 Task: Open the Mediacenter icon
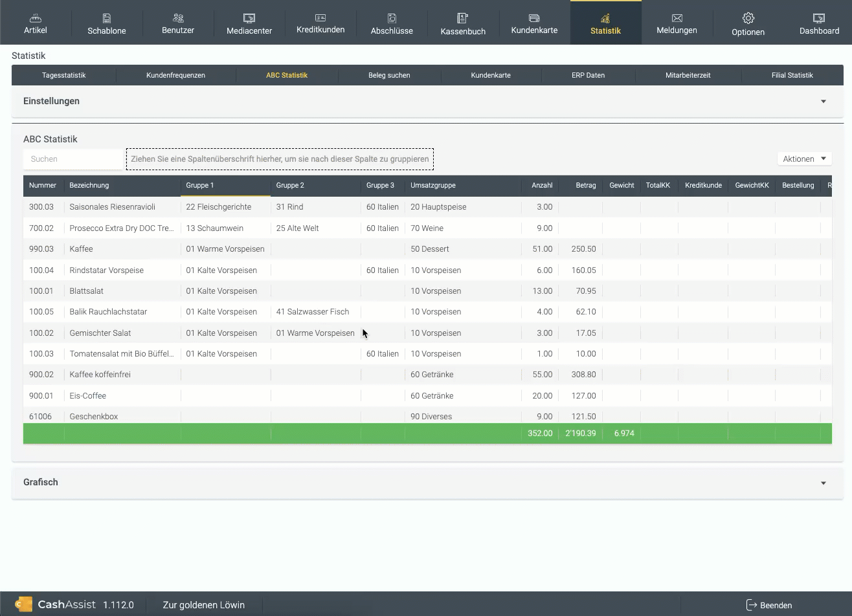pyautogui.click(x=249, y=18)
